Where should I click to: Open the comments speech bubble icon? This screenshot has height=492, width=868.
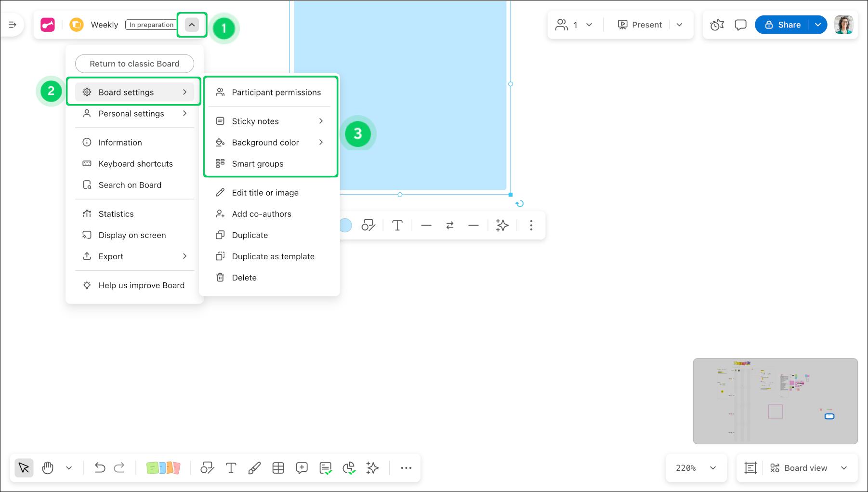740,25
